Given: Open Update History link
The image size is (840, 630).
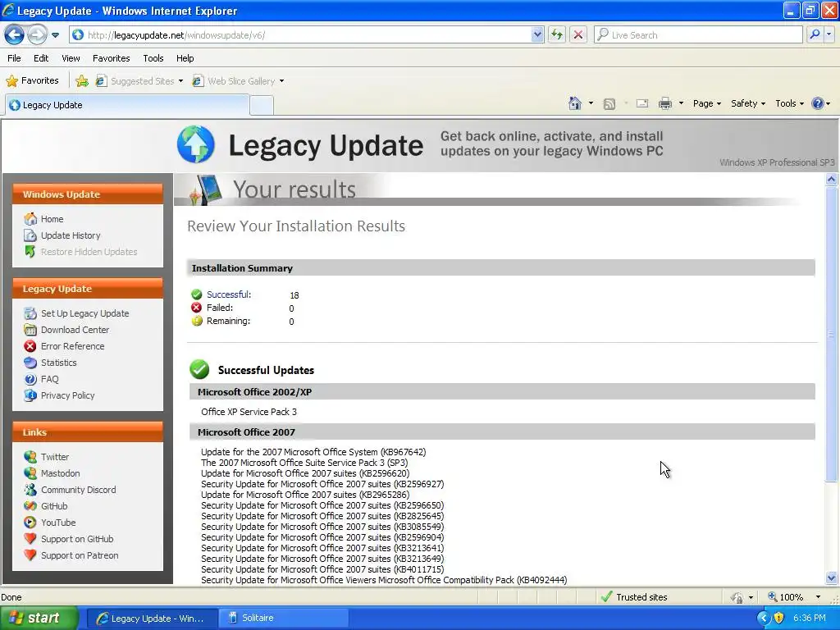Looking at the screenshot, I should click(71, 235).
